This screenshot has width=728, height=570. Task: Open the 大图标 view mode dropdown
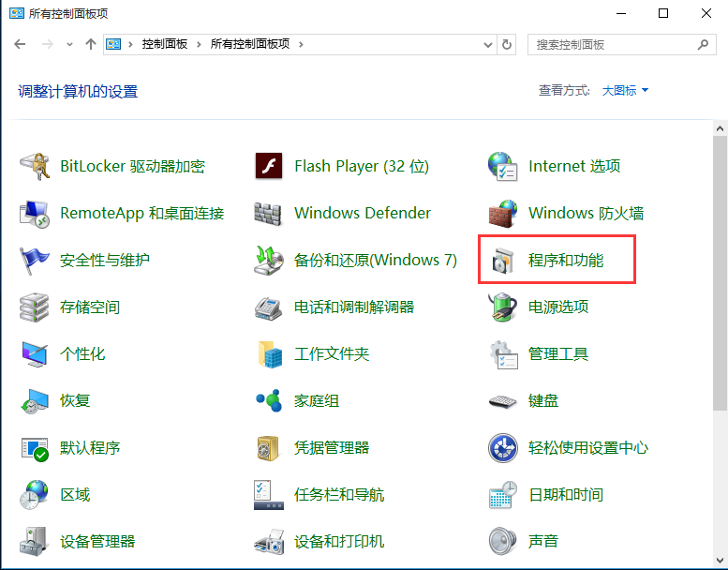coord(625,91)
